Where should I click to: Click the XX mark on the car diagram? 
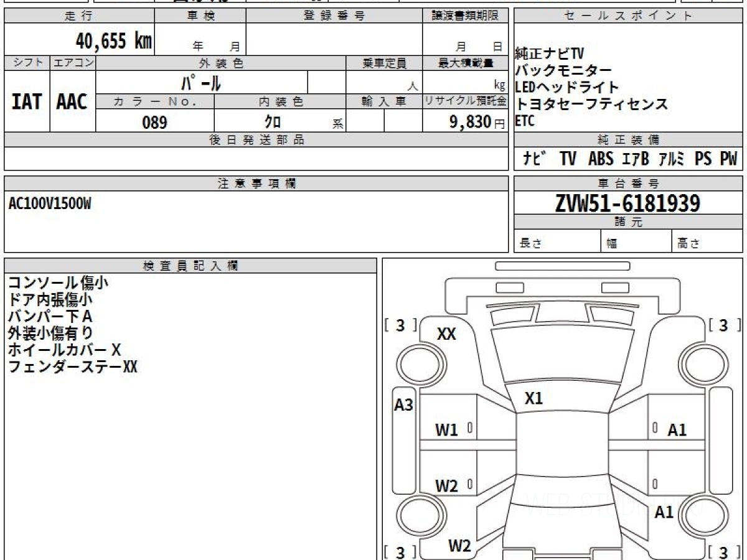[446, 334]
